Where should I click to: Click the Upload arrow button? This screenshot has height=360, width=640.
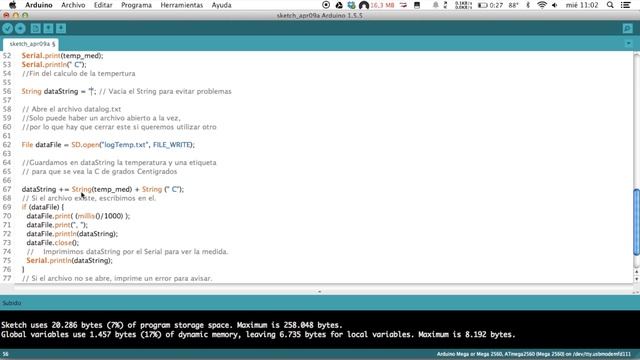20,28
